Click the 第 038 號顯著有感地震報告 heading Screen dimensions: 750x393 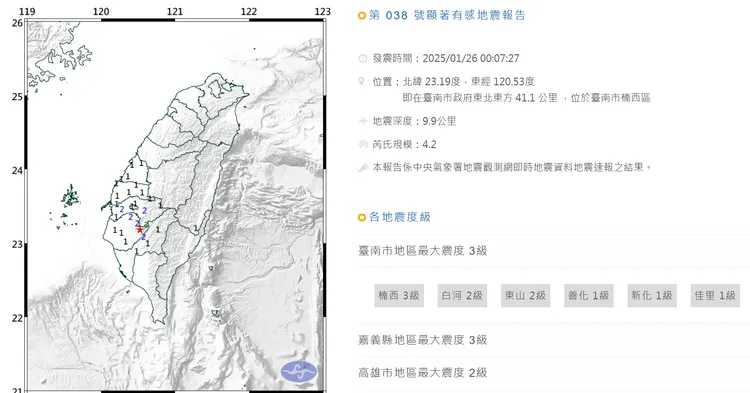click(x=447, y=15)
